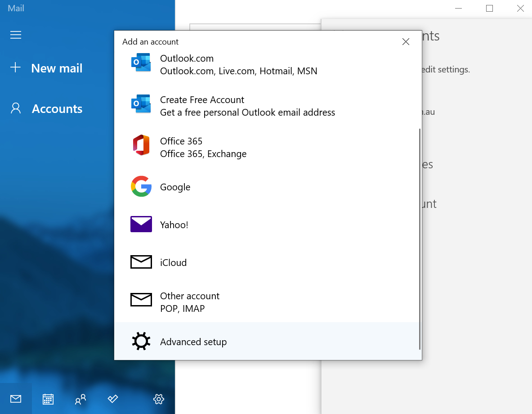Screen dimensions: 532x414
Task: Click the Mail app title text
Action: click(16, 8)
